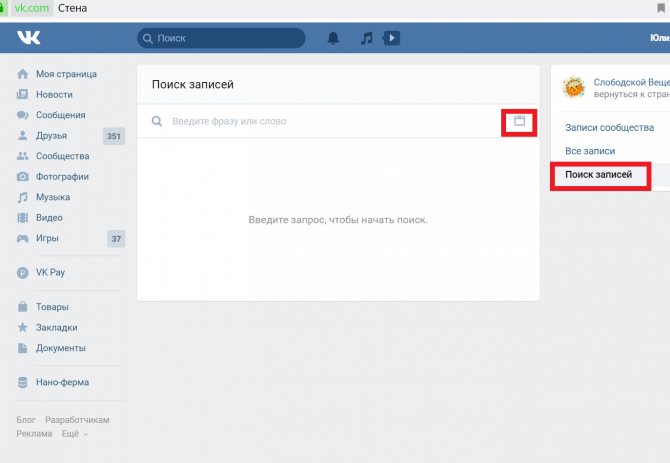Screen dimensions: 670x463
Task: Open the Друзья section
Action: (x=51, y=135)
